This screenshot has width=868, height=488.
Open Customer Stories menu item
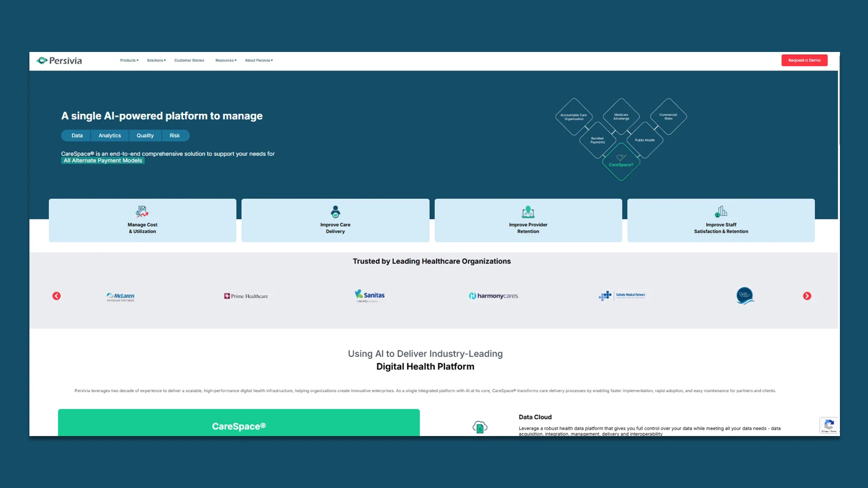point(189,61)
